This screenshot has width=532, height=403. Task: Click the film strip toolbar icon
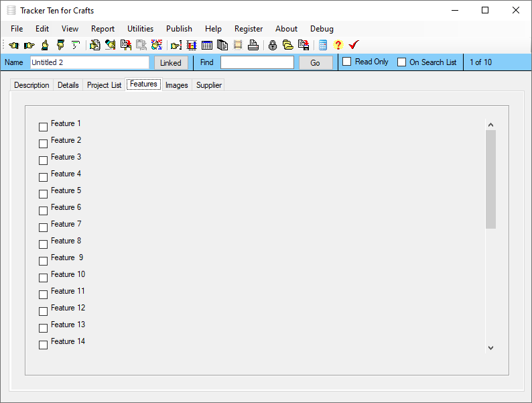(238, 45)
